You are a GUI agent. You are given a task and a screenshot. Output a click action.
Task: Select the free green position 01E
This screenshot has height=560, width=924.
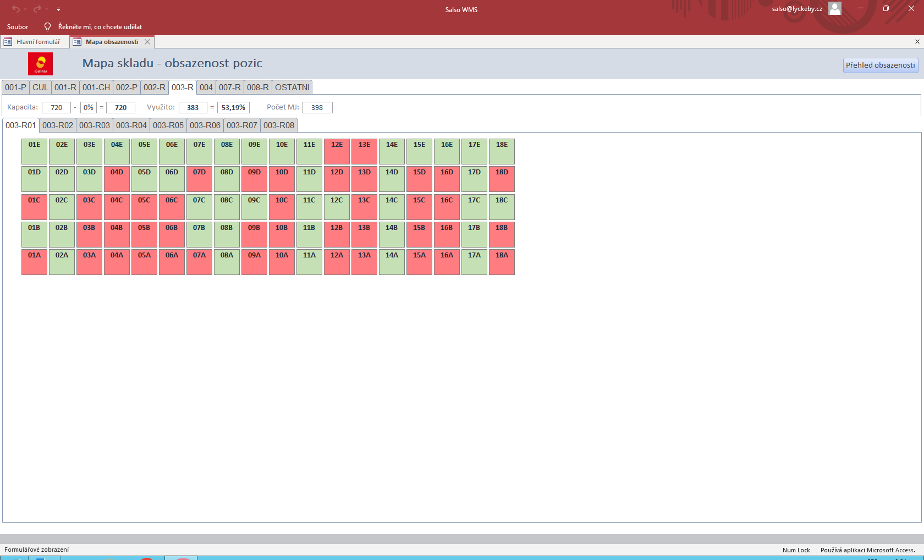[34, 151]
